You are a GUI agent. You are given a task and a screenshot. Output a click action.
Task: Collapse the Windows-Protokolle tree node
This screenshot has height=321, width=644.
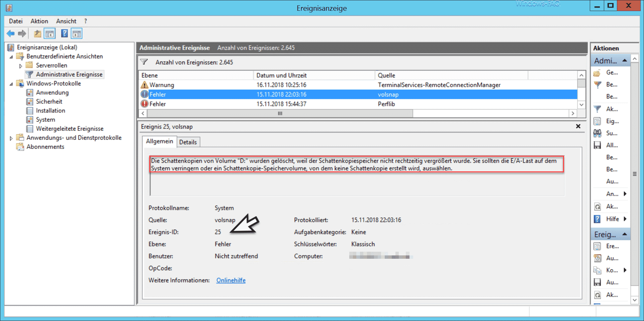pos(11,84)
